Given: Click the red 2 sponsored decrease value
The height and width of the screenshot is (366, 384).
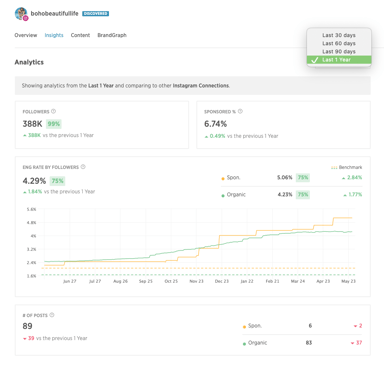Looking at the screenshot, I should click(360, 326).
